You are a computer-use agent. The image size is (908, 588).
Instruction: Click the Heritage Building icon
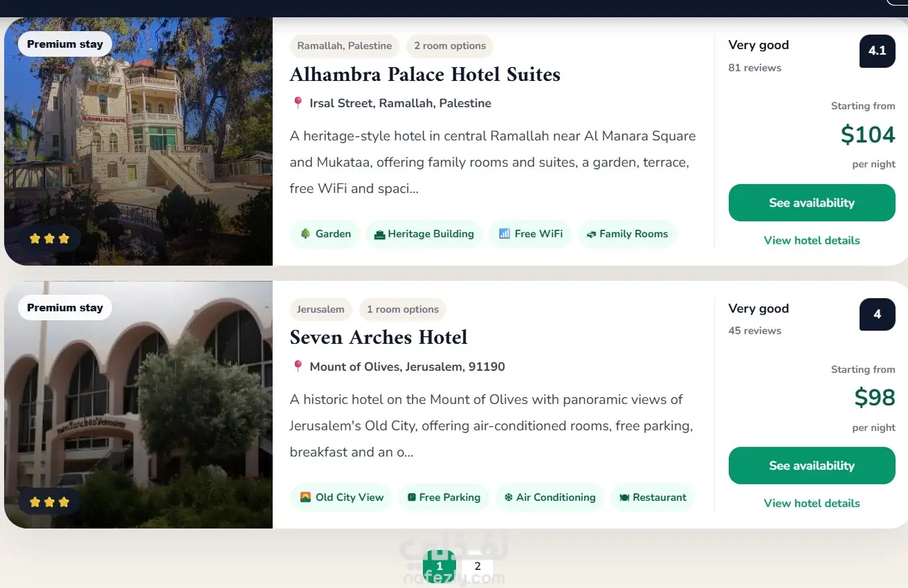pos(379,235)
